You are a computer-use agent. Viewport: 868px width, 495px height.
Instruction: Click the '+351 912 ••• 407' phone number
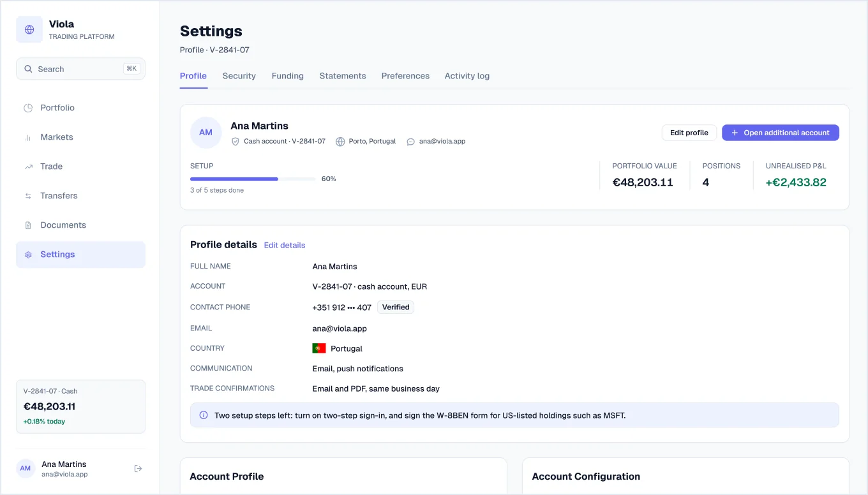tap(342, 307)
